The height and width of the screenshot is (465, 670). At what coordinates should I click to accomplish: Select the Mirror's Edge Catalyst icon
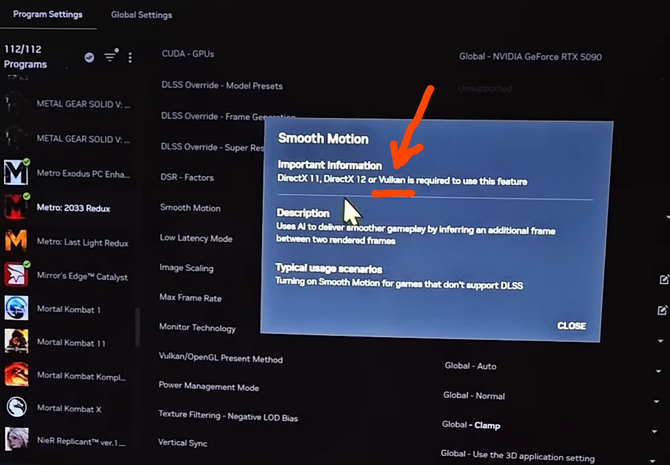tap(16, 274)
